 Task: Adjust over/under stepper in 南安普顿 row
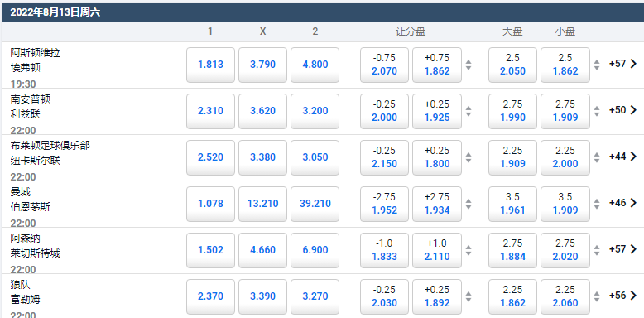tap(597, 111)
